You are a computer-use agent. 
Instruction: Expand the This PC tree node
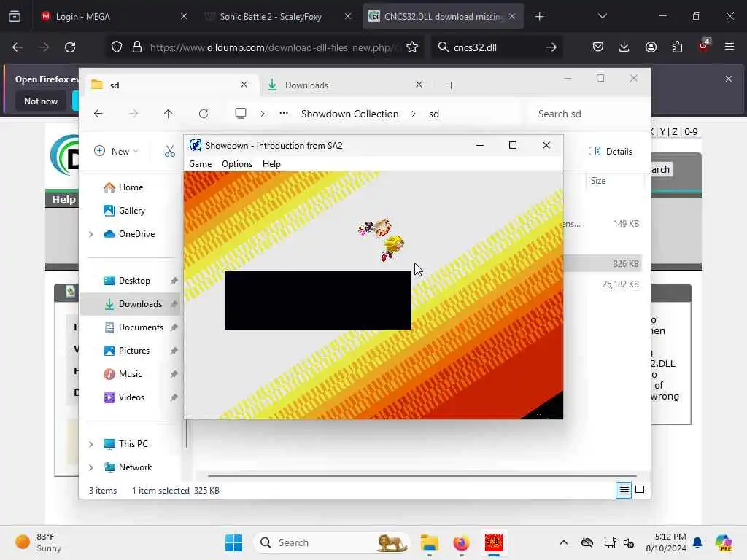click(91, 444)
